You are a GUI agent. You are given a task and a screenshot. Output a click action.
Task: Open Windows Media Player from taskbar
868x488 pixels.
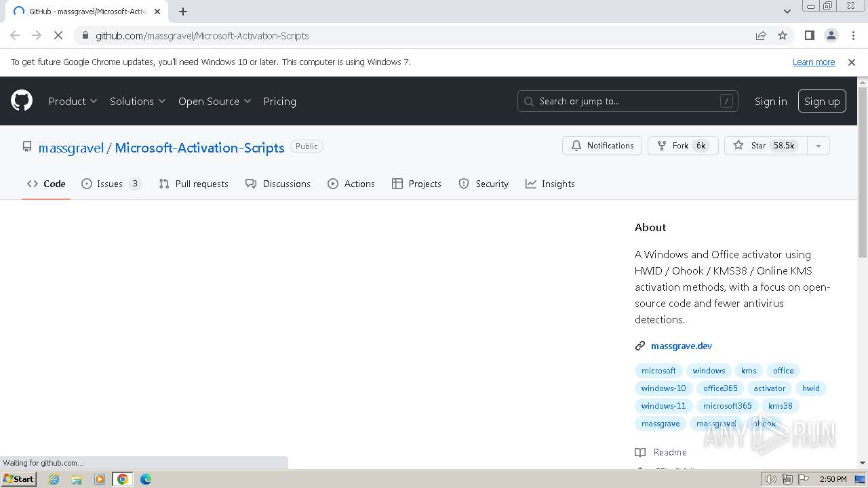pos(100,479)
